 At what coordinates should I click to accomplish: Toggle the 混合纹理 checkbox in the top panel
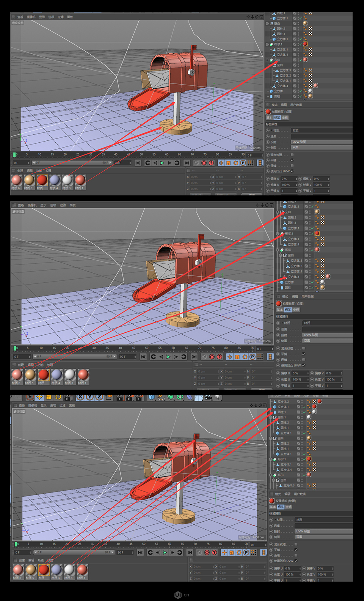(x=292, y=155)
